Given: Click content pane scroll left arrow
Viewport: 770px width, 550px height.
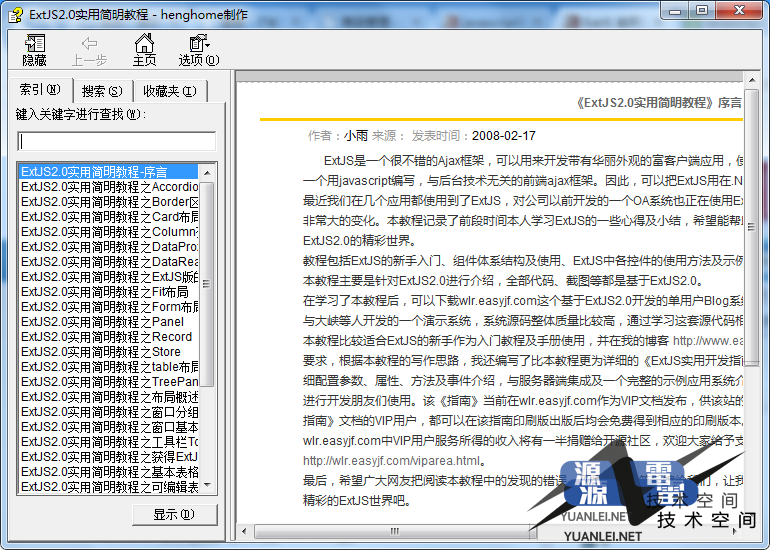Looking at the screenshot, I should (x=245, y=531).
